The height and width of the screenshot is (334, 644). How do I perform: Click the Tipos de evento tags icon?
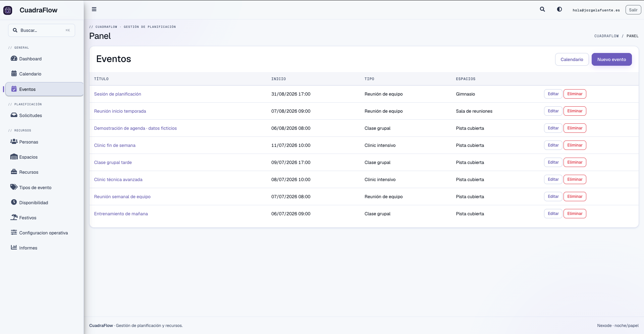point(14,187)
